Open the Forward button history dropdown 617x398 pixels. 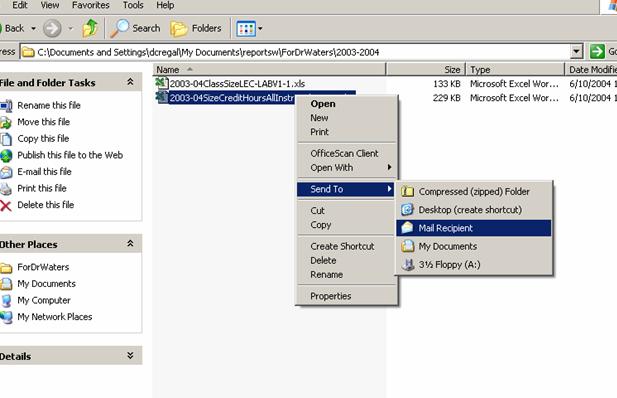tap(70, 29)
